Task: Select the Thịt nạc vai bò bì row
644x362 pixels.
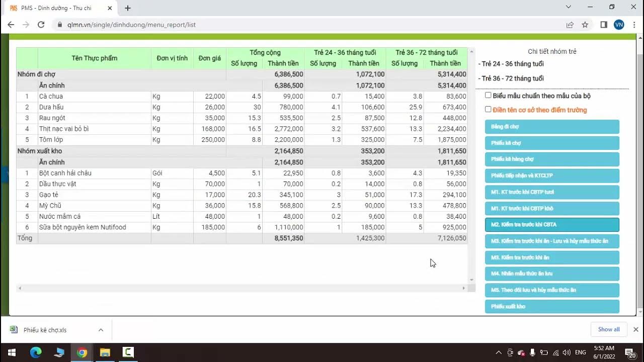Action: tap(242, 129)
